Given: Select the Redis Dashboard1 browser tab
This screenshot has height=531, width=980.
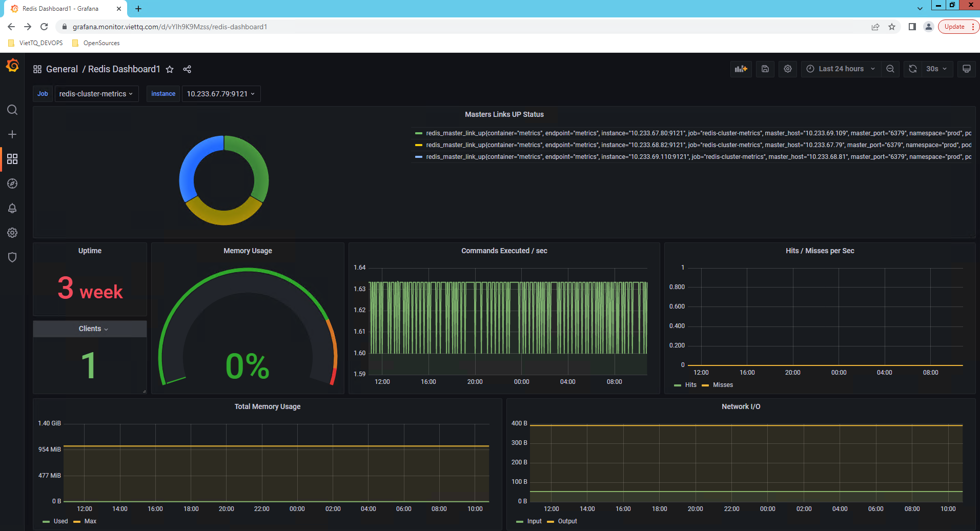Looking at the screenshot, I should [x=62, y=8].
